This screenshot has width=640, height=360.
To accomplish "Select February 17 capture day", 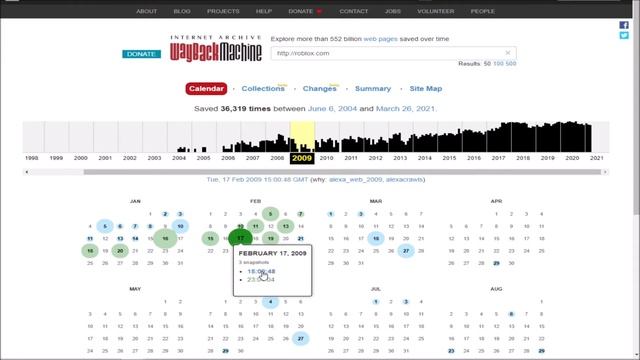I will [240, 238].
